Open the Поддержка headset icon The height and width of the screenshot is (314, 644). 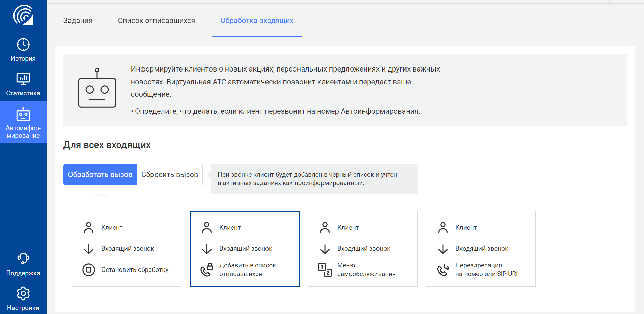[23, 259]
